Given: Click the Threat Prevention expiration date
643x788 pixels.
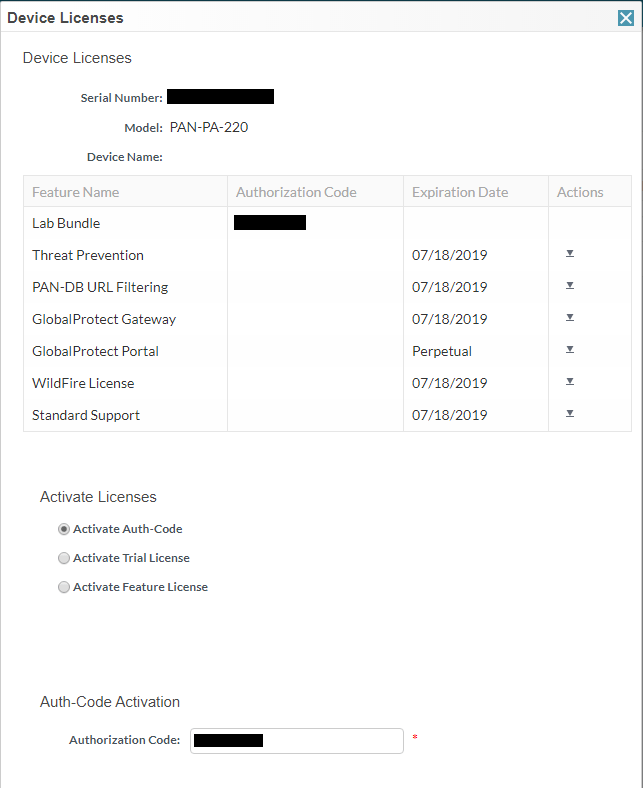Looking at the screenshot, I should coord(449,255).
